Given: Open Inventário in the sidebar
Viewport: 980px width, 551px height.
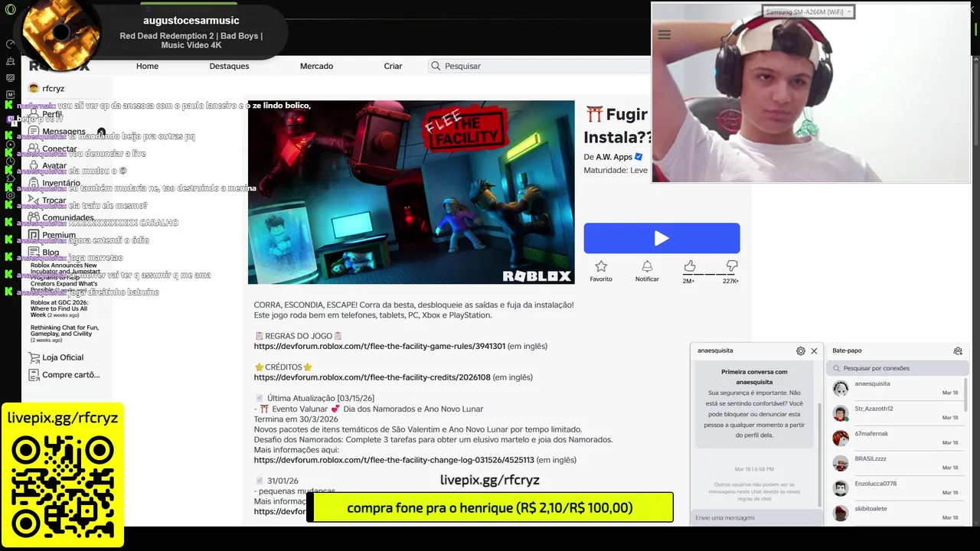Looking at the screenshot, I should 60,184.
